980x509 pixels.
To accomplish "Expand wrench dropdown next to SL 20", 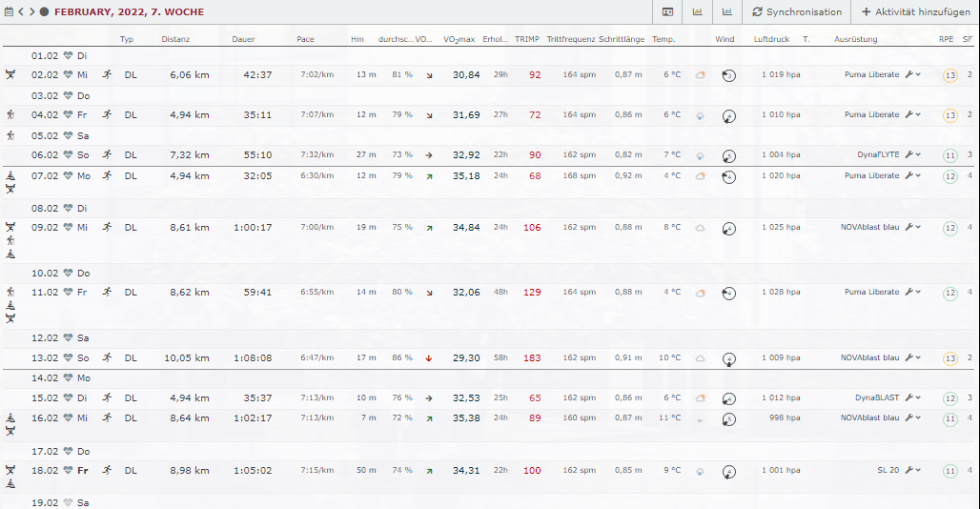I will coord(912,471).
